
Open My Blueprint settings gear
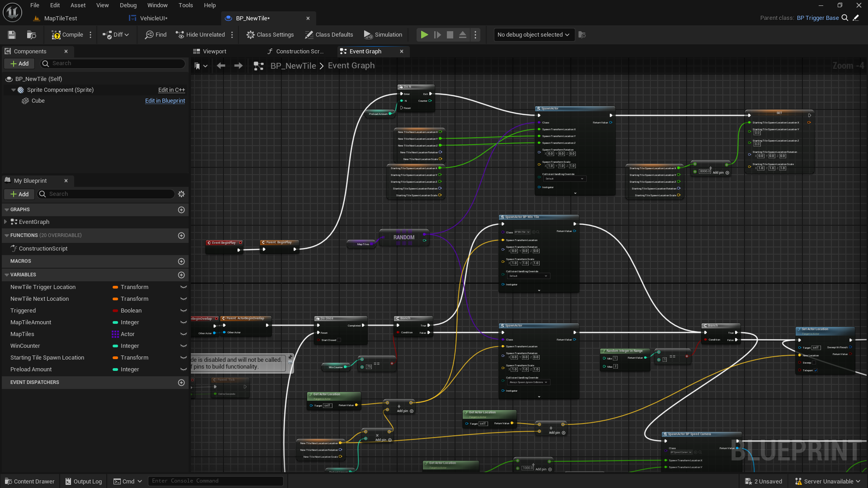point(181,194)
